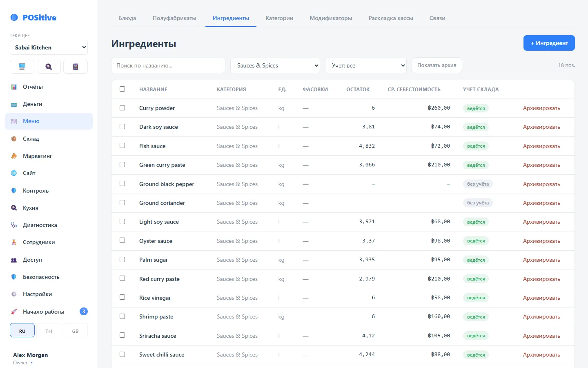
Task: Click the Диагностика stethoscope icon
Action: coord(14,225)
